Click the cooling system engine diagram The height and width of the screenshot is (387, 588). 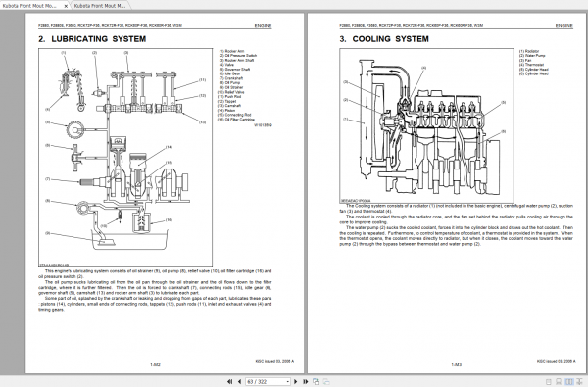click(x=426, y=125)
